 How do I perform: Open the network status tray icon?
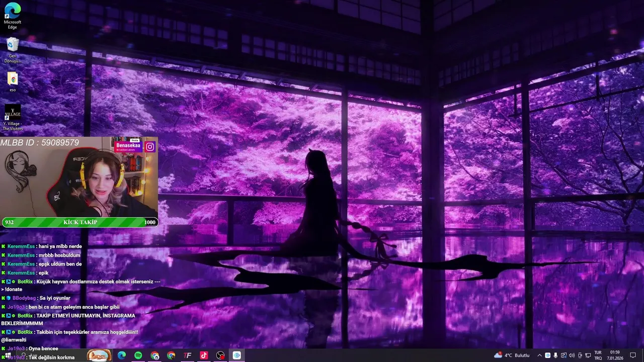tap(588, 355)
